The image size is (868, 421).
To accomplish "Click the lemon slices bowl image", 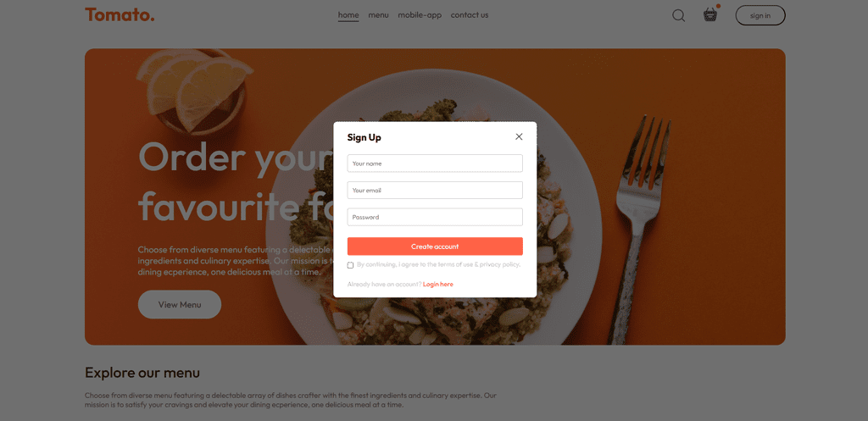I will [195, 91].
